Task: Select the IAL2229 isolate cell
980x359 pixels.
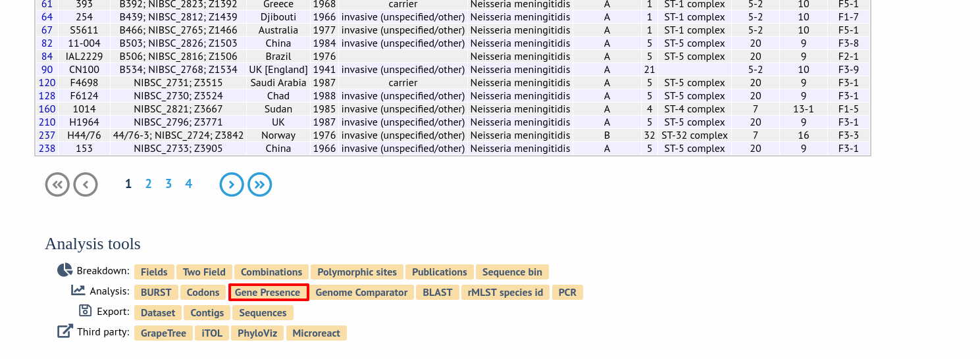Action: coord(84,57)
